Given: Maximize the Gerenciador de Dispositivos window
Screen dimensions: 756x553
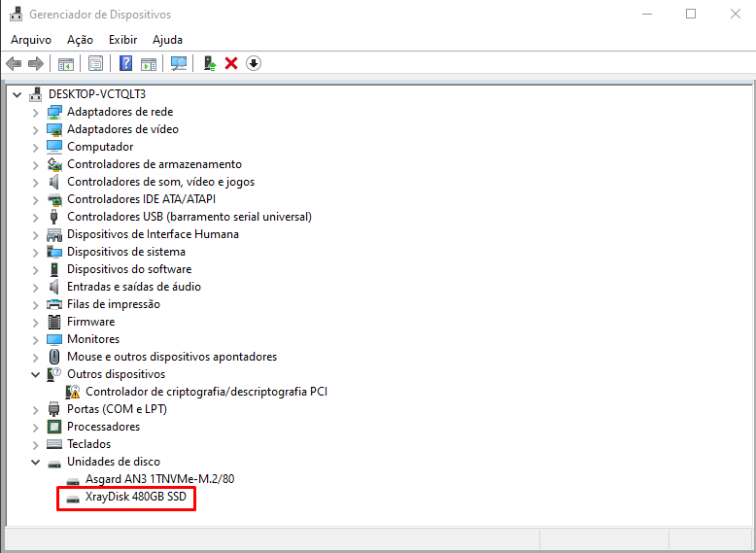Looking at the screenshot, I should (691, 14).
